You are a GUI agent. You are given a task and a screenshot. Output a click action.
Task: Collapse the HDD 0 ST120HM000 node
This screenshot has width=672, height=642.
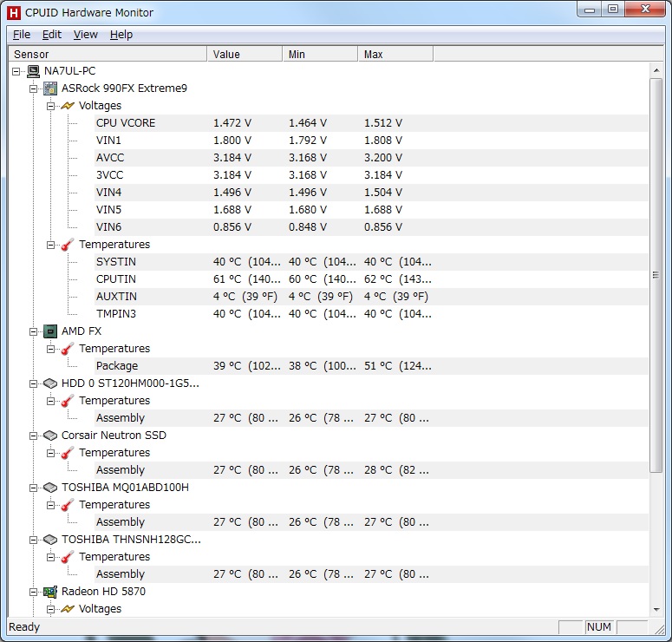34,383
